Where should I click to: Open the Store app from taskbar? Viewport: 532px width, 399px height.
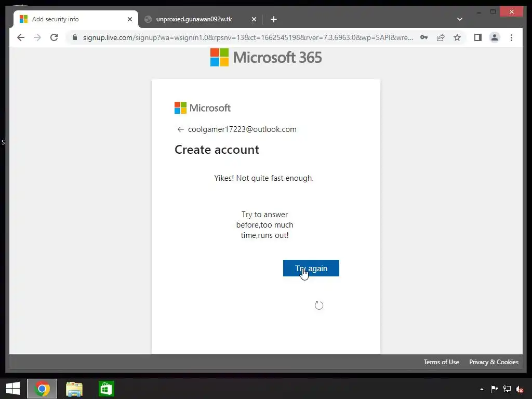click(x=106, y=389)
